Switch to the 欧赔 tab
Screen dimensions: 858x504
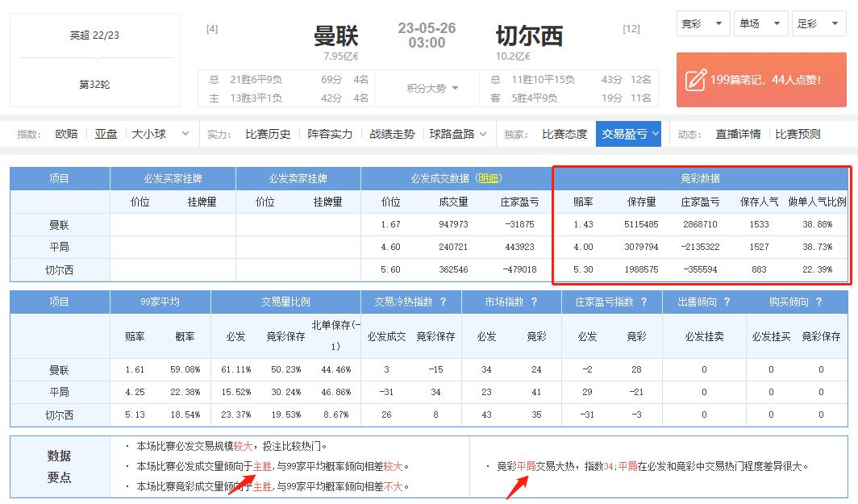(65, 133)
